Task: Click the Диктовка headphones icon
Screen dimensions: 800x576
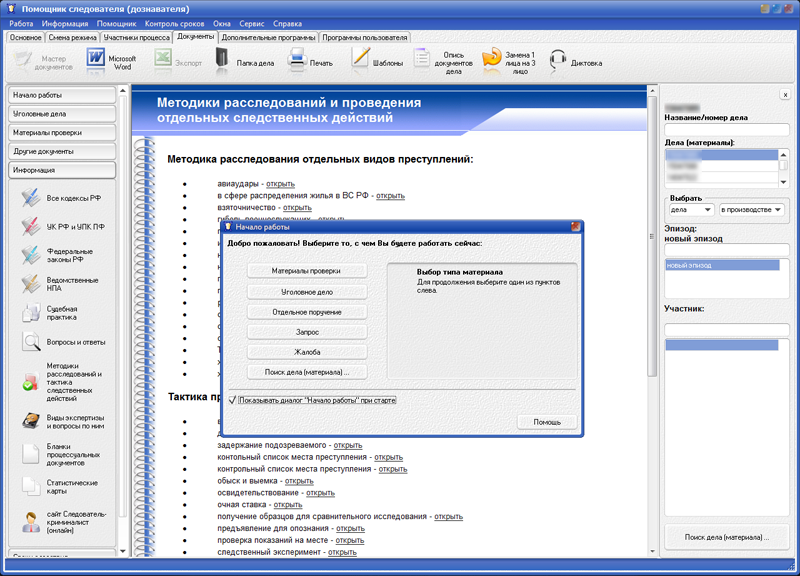Action: [559, 60]
